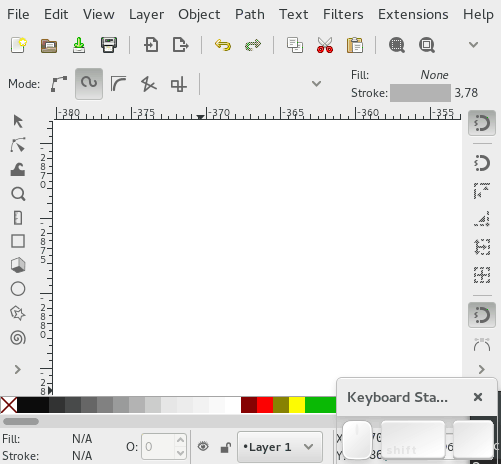The width and height of the screenshot is (501, 464).
Task: Select the Measure ruler tool
Action: [18, 218]
